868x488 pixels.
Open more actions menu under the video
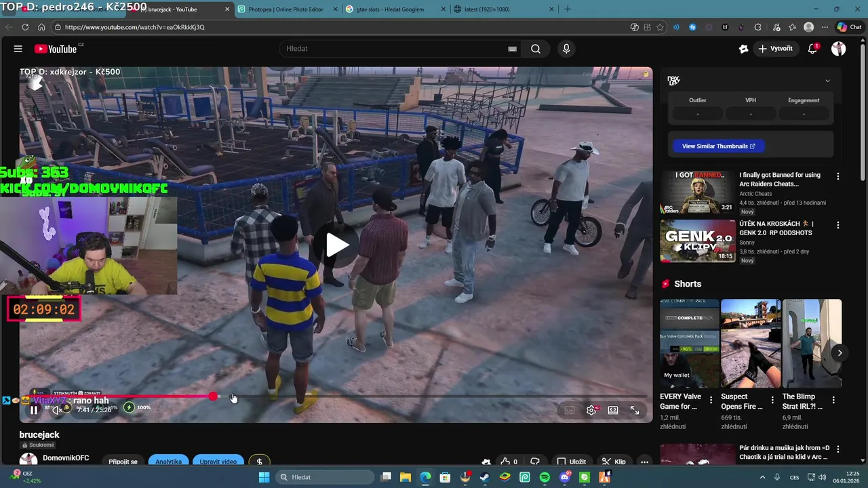click(x=644, y=462)
